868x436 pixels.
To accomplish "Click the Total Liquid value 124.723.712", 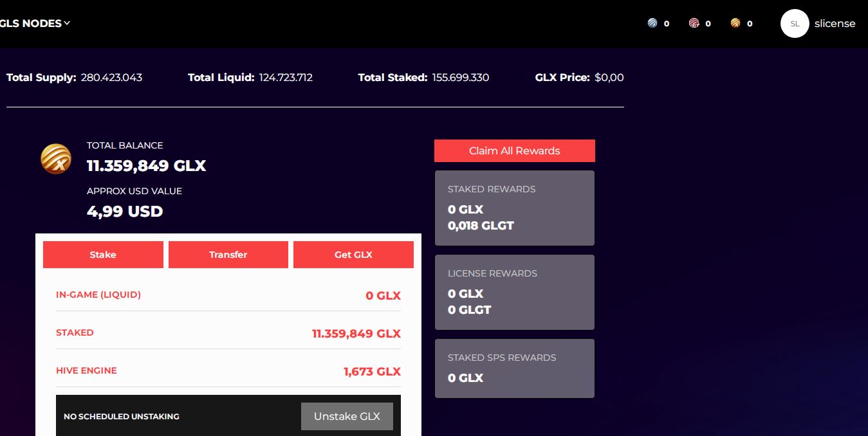I will 286,78.
